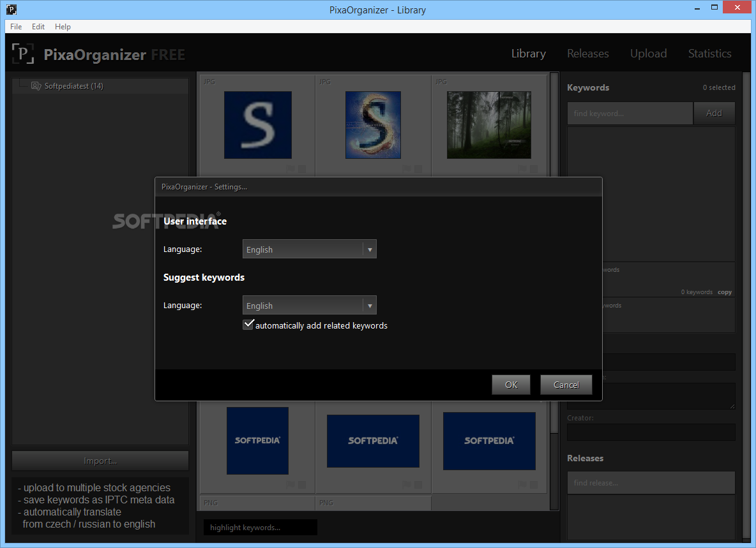Screen dimensions: 756x548
Task: Click the Add keyword button
Action: tap(714, 113)
